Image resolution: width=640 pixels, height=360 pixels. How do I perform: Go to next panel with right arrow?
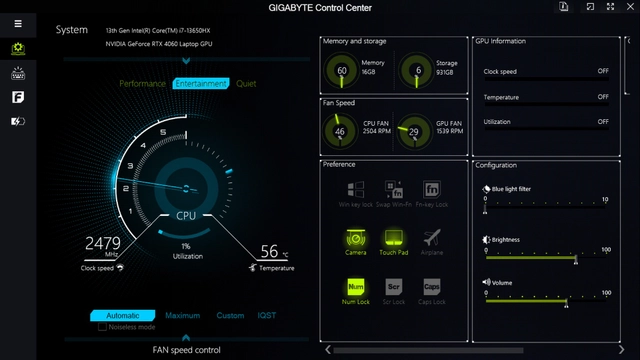coord(621,350)
